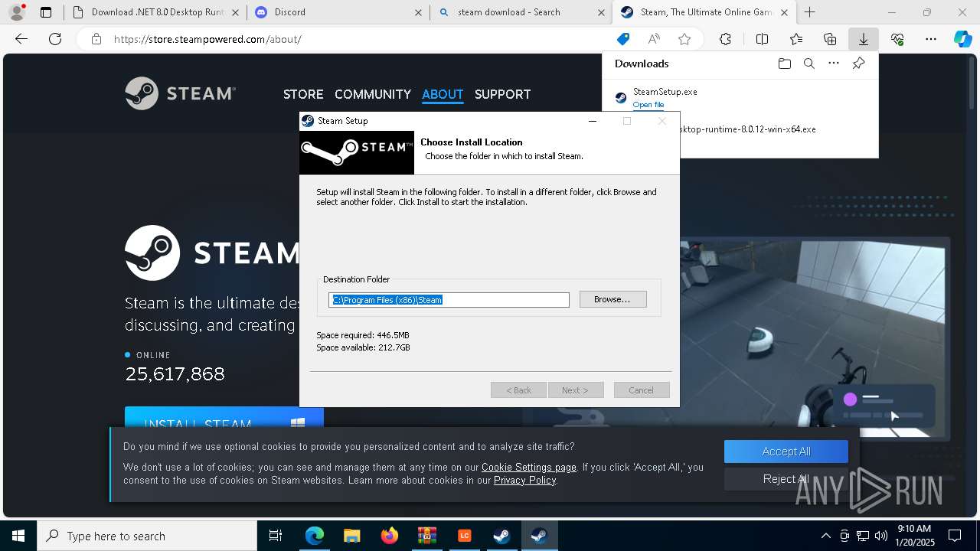Open notification center icon
Viewport: 980px width, 551px height.
[955, 536]
